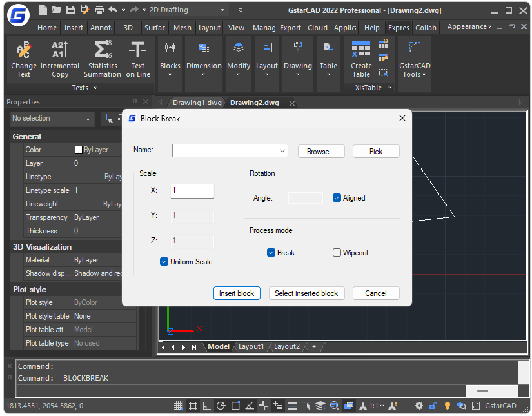Toggle polar tracking in status bar
Screen dimensions: 532x416
(x=221, y=406)
